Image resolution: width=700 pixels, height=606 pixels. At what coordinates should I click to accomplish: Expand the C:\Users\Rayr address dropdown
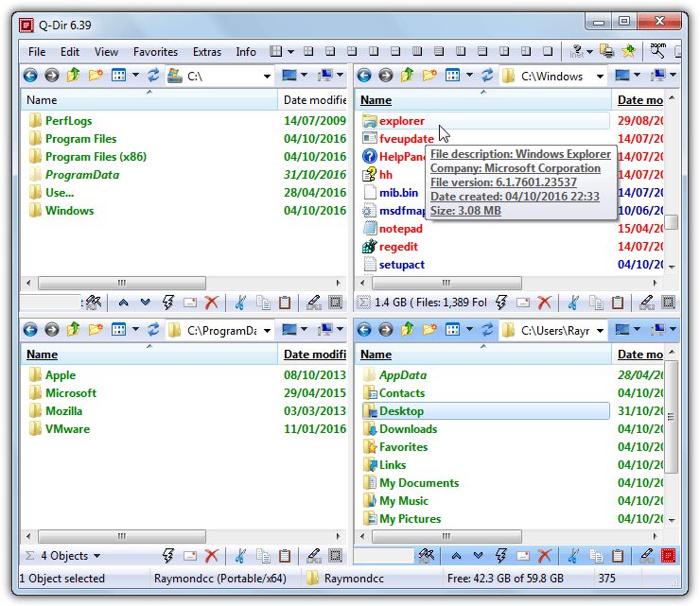point(601,330)
